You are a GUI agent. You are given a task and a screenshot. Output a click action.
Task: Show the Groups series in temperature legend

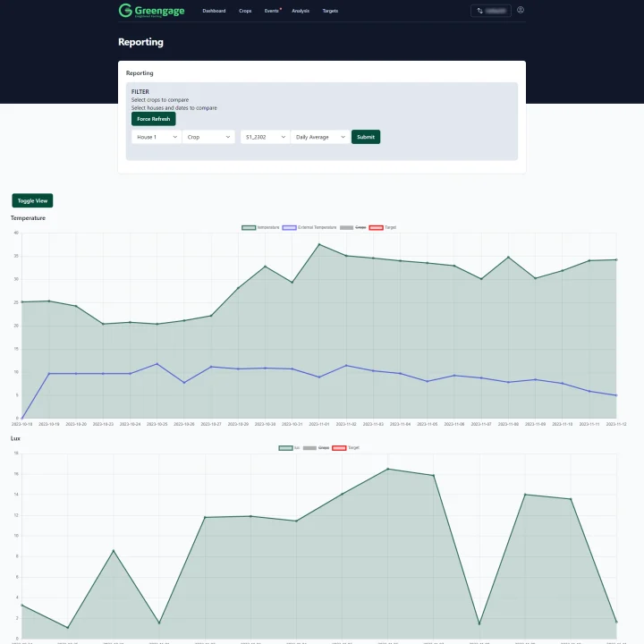[x=353, y=227]
